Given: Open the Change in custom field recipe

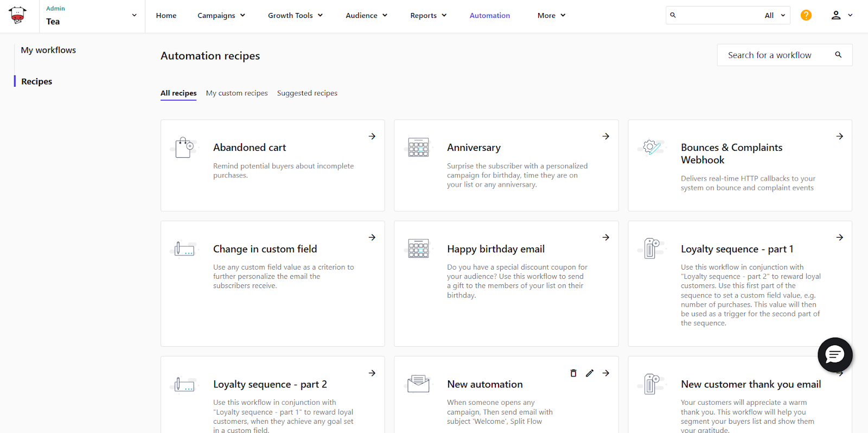Looking at the screenshot, I should point(265,249).
